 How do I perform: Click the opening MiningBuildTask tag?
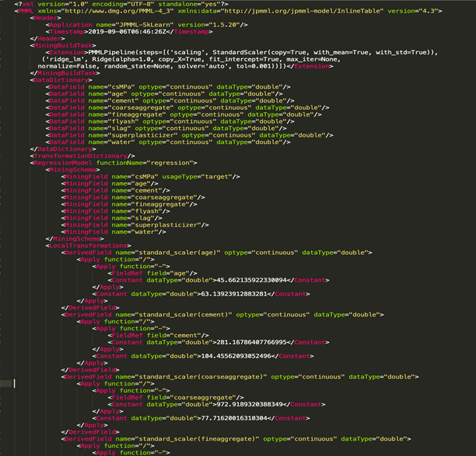[63, 45]
